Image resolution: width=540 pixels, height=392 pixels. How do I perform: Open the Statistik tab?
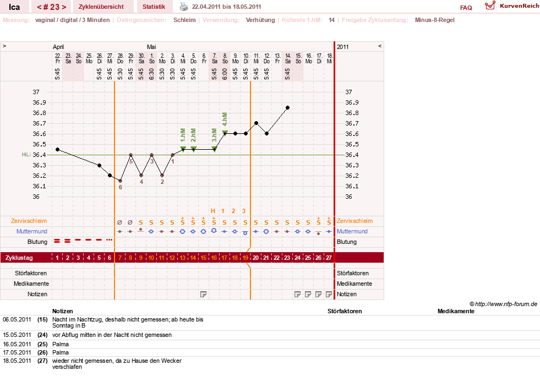(154, 7)
